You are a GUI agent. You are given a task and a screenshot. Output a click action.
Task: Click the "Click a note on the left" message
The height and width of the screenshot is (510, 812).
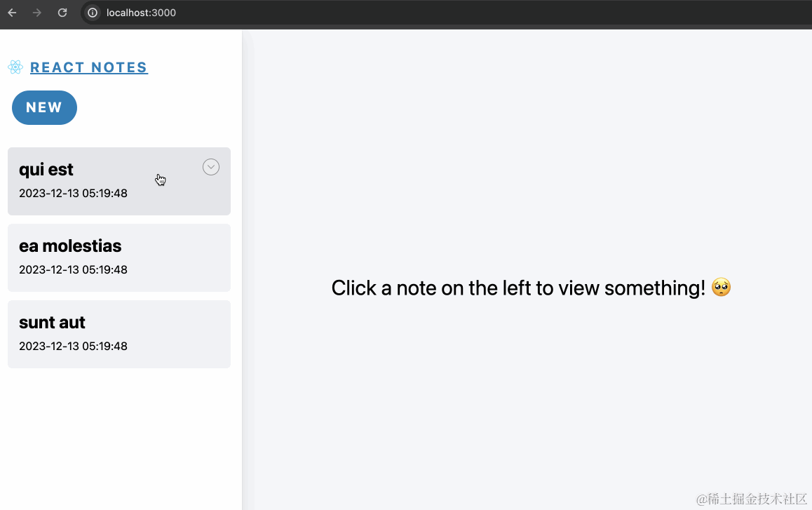point(517,288)
